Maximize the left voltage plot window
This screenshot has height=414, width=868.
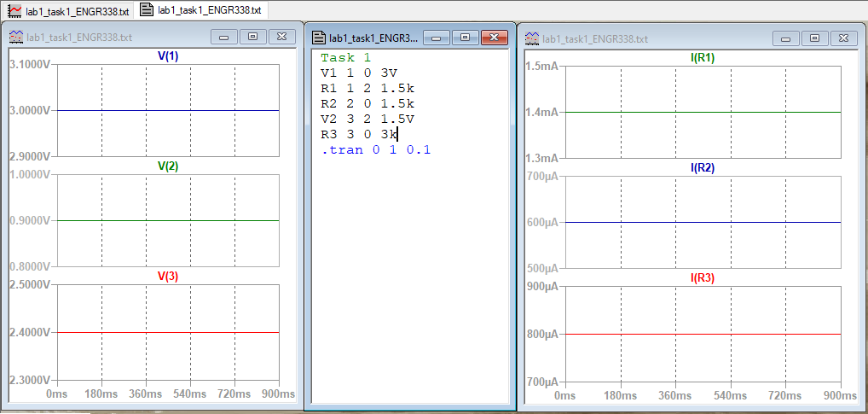[252, 38]
